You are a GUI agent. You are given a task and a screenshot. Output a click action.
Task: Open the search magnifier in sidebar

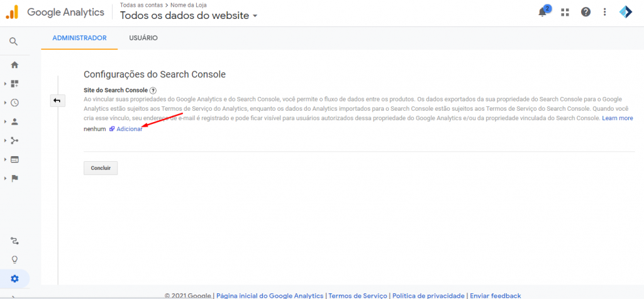[14, 42]
